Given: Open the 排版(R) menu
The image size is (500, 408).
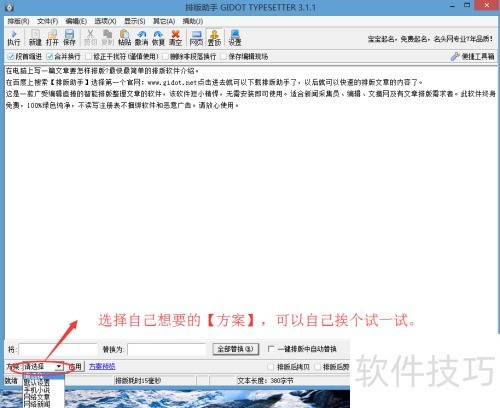Looking at the screenshot, I should pyautogui.click(x=18, y=21).
